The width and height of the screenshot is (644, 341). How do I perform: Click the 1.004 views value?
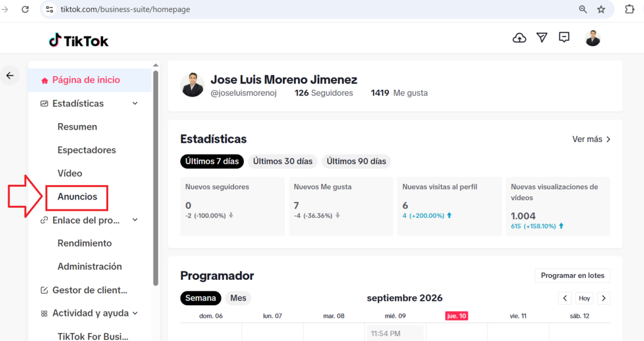pyautogui.click(x=523, y=216)
